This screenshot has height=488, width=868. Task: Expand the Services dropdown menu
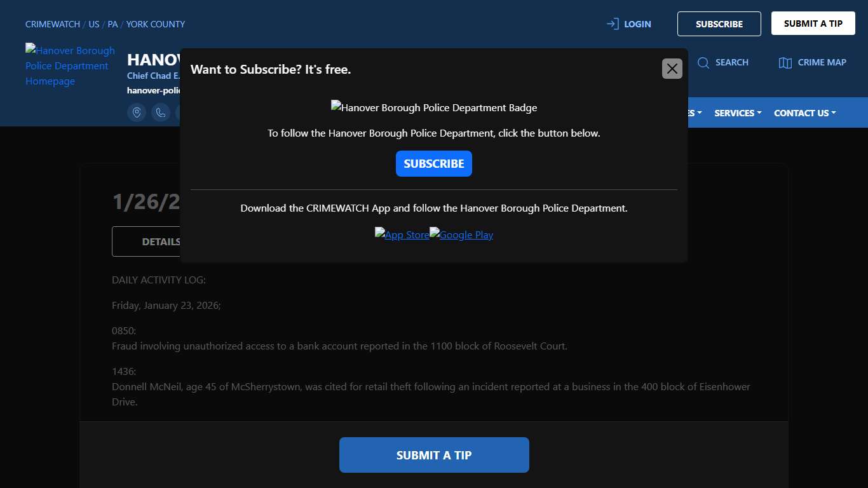[x=737, y=113]
